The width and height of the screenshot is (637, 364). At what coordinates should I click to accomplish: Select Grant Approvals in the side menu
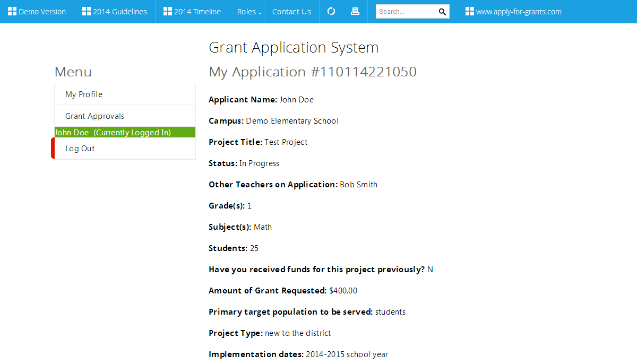pyautogui.click(x=95, y=116)
